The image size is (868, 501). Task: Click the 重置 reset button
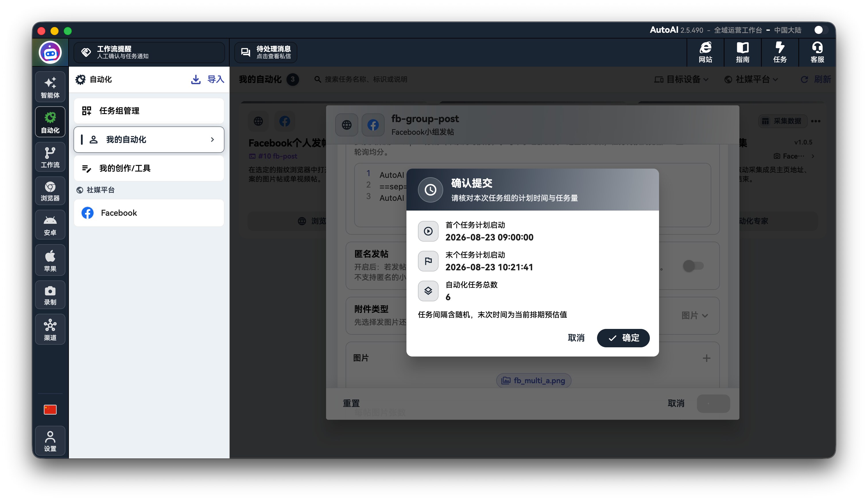click(351, 403)
